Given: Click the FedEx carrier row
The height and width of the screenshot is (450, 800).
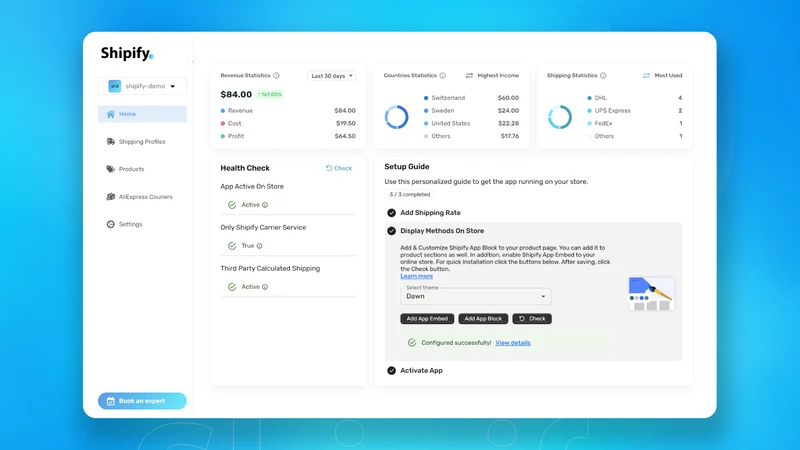Looking at the screenshot, I should click(634, 123).
